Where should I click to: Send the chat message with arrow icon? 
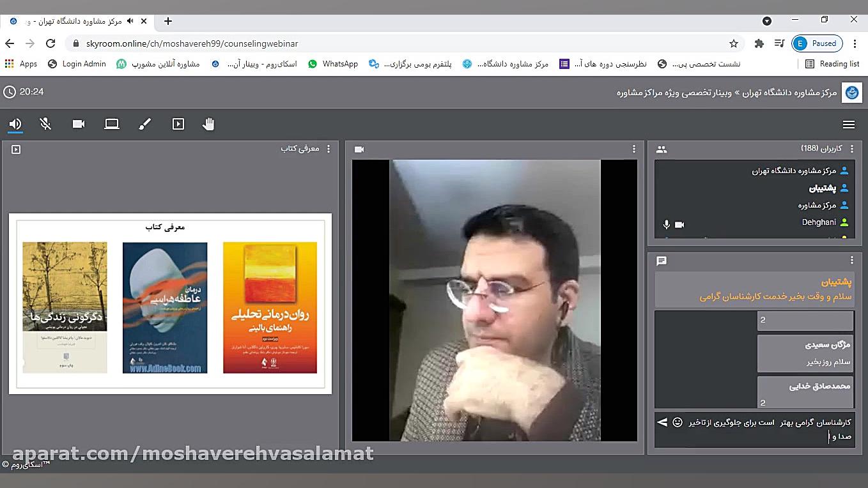(x=662, y=422)
